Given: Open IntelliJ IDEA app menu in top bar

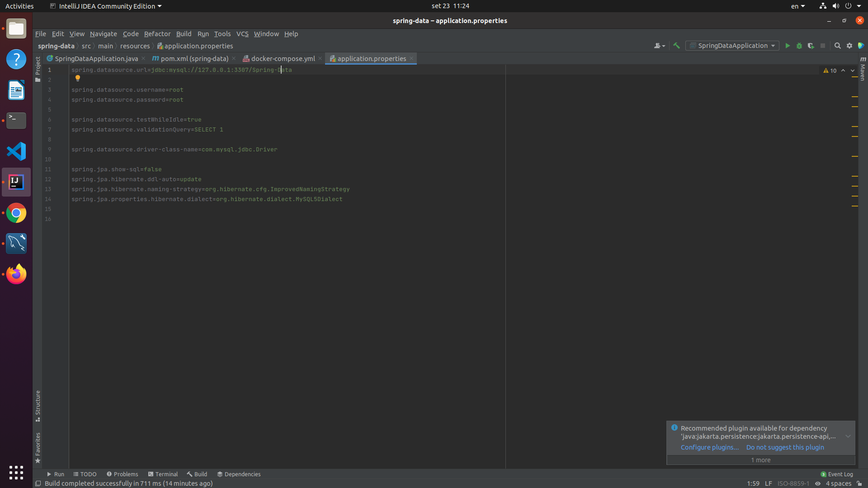Looking at the screenshot, I should (x=106, y=6).
